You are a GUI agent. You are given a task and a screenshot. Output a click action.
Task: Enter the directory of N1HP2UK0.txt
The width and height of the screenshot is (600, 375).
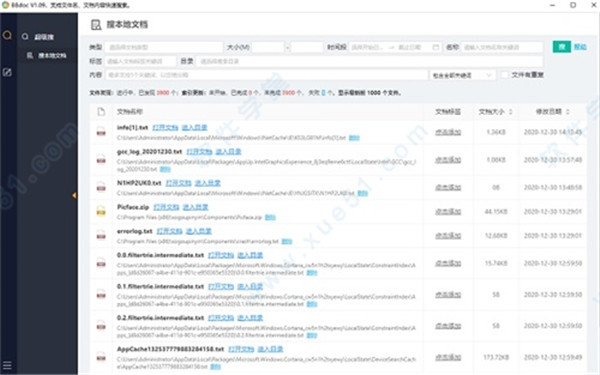[x=207, y=183]
